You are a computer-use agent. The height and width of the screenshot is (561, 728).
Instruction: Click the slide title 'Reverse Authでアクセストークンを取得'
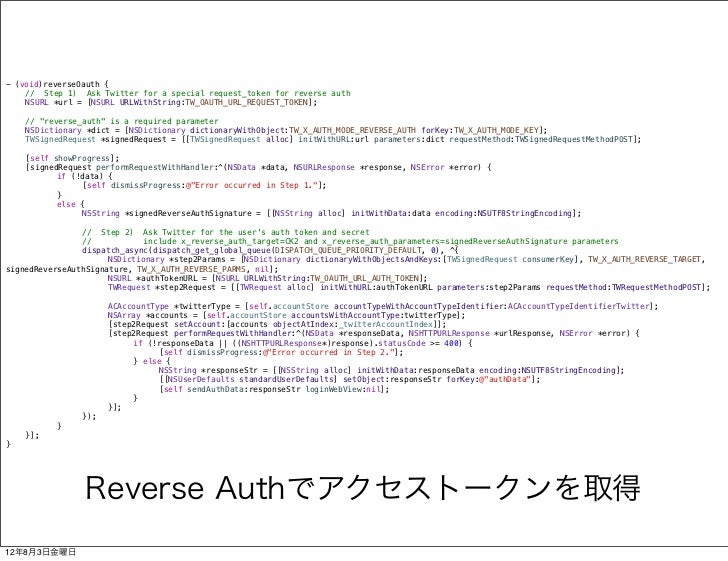363,488
